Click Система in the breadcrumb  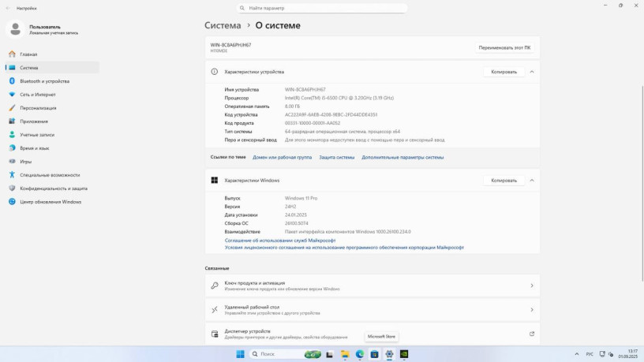pyautogui.click(x=223, y=25)
